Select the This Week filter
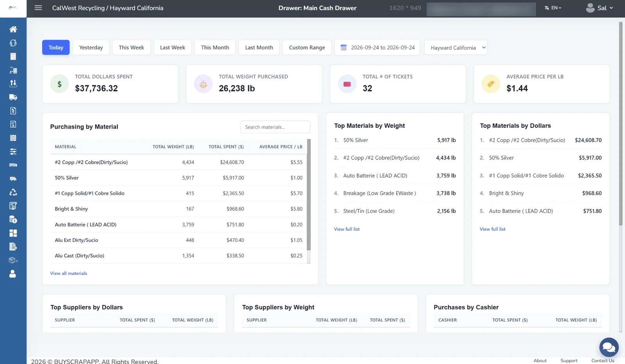 tap(131, 48)
